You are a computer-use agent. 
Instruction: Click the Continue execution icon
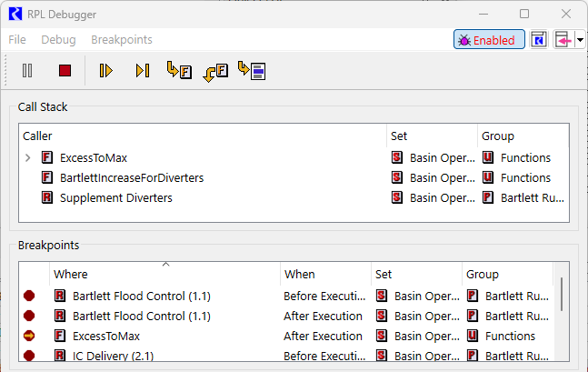coord(106,70)
